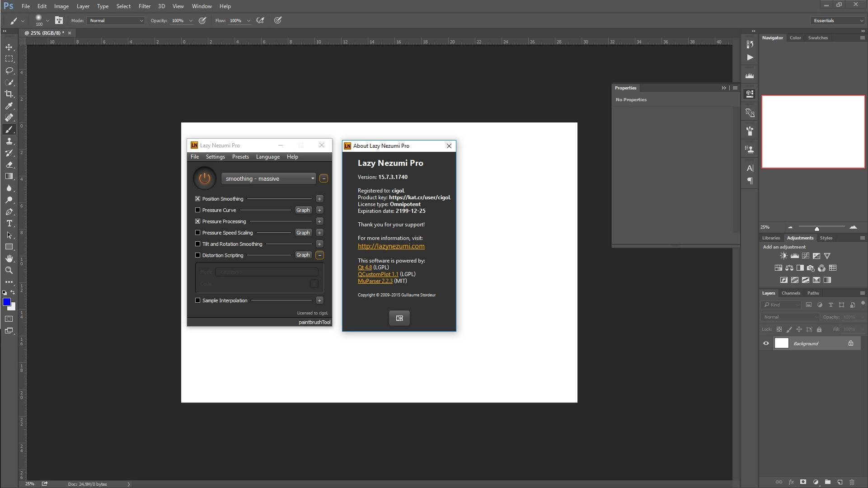Select the Background layer thumbnail
This screenshot has height=488, width=868.
pyautogui.click(x=782, y=343)
